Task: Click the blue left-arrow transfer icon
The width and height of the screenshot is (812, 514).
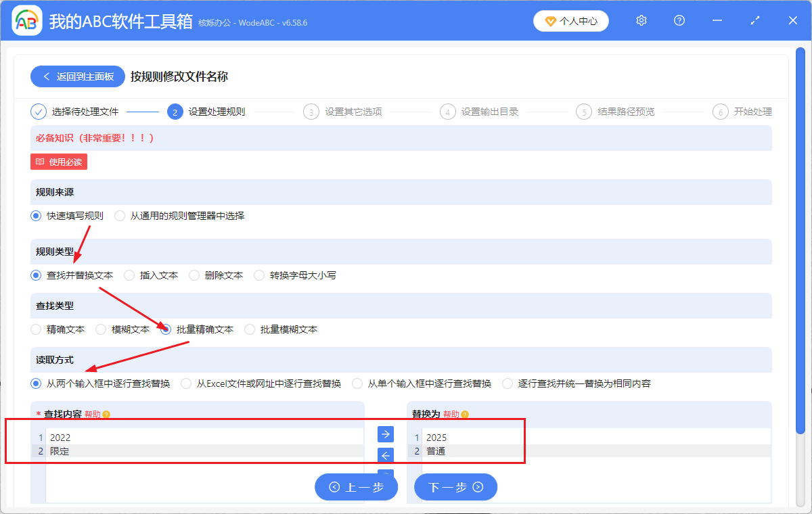Action: pos(385,455)
